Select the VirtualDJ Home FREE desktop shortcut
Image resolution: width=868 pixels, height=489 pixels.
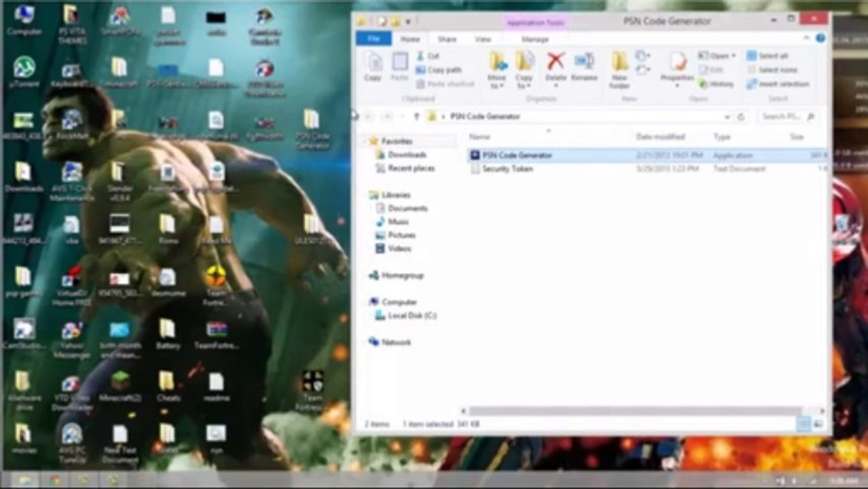[x=71, y=286]
